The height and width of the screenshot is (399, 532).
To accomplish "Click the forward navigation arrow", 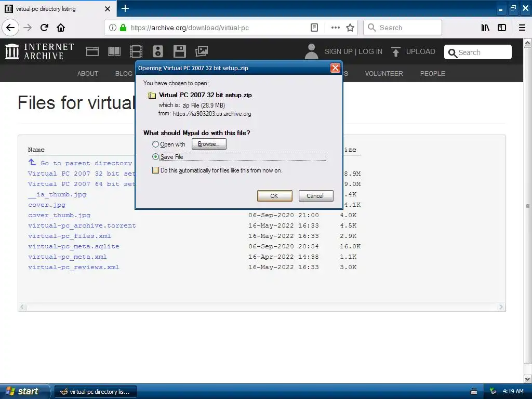I will pyautogui.click(x=28, y=28).
